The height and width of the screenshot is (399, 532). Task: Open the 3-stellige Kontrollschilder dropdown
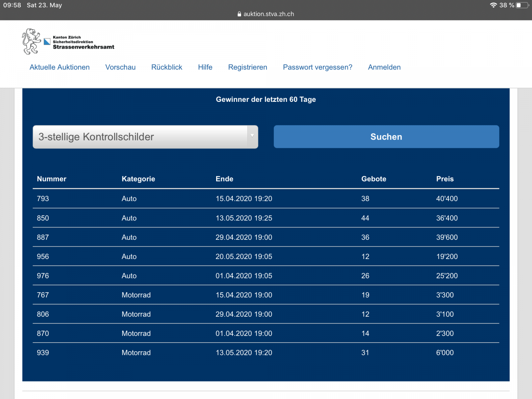140,137
